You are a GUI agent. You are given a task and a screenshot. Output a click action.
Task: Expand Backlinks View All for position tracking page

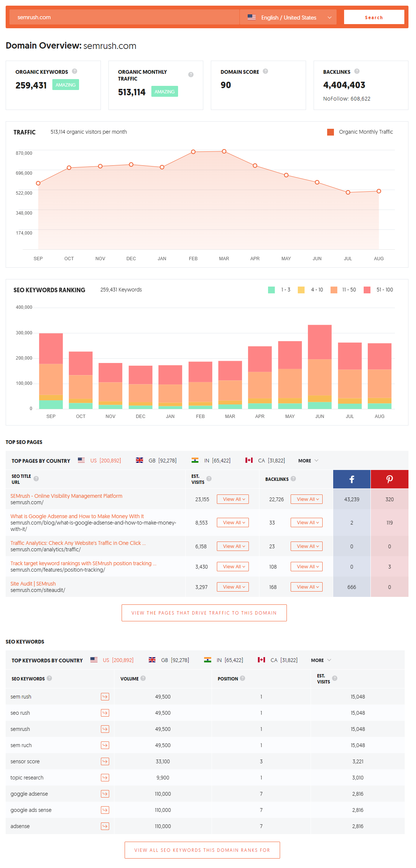pyautogui.click(x=306, y=567)
